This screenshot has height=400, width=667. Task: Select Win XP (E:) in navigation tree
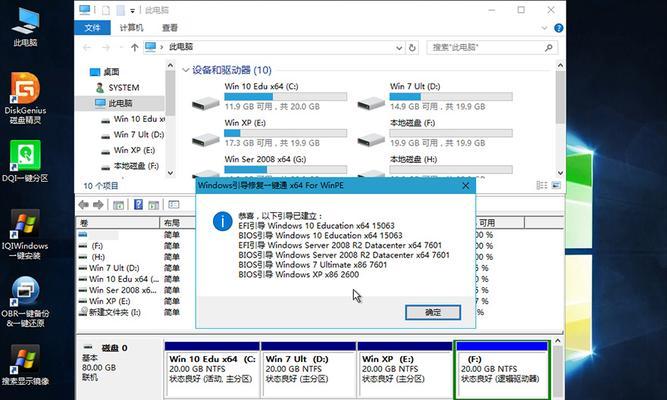[128, 150]
